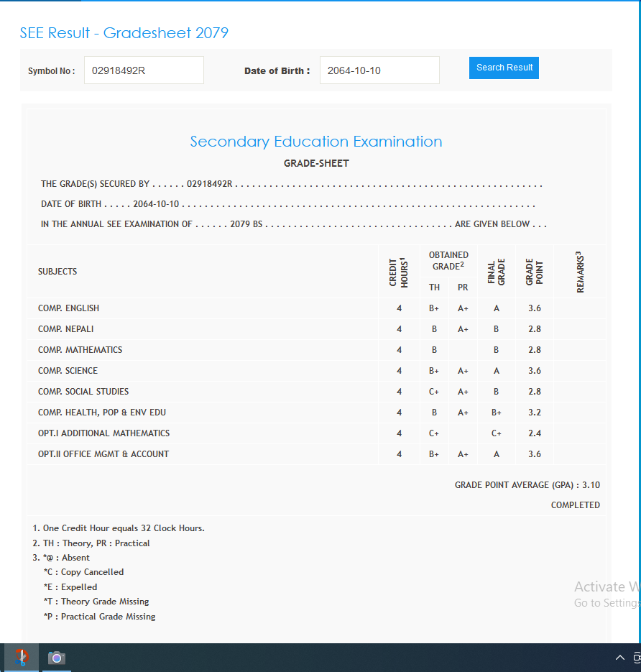Click the grade point 2.4 for Additional Mathematics

534,433
